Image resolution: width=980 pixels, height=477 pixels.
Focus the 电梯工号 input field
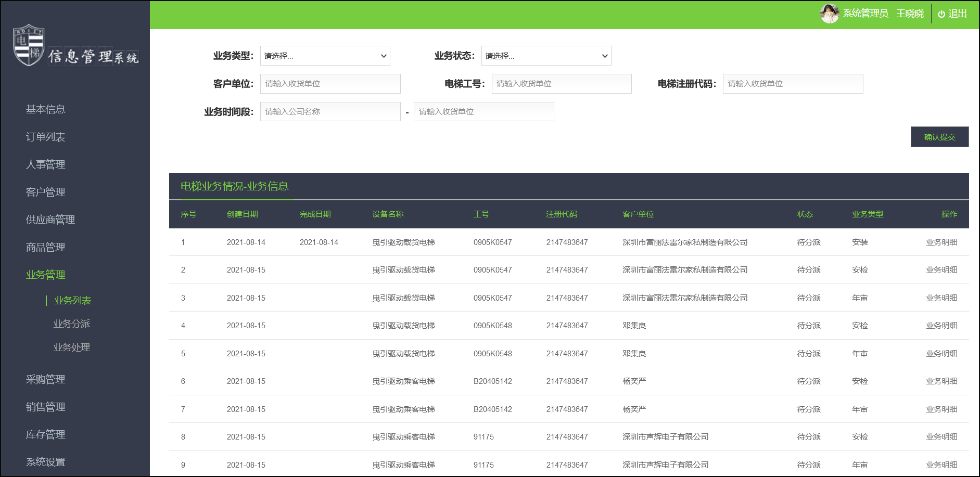[x=562, y=84]
